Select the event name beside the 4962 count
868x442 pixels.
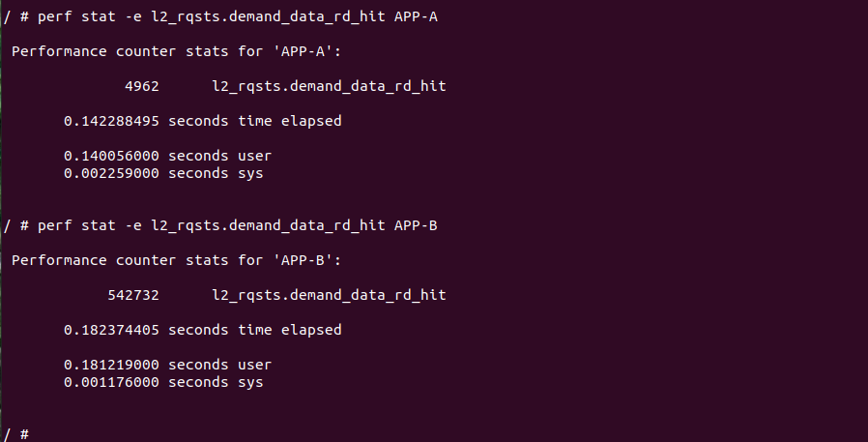[329, 86]
